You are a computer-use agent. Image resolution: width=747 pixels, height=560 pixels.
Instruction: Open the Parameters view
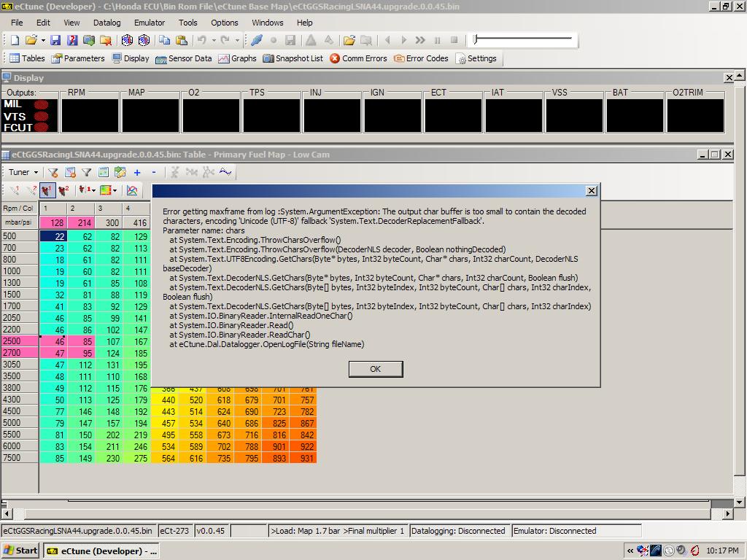click(78, 58)
